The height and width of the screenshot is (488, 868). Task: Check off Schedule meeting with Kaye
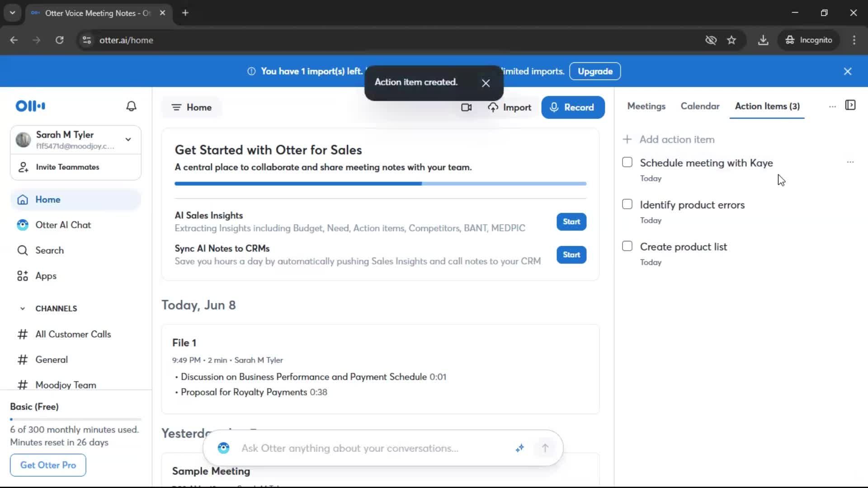click(x=627, y=162)
